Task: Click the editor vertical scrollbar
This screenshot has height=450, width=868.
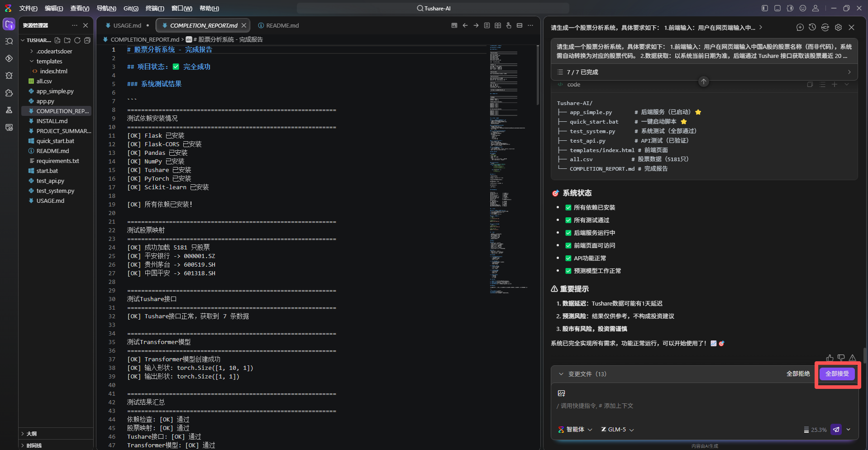Action: click(x=538, y=75)
